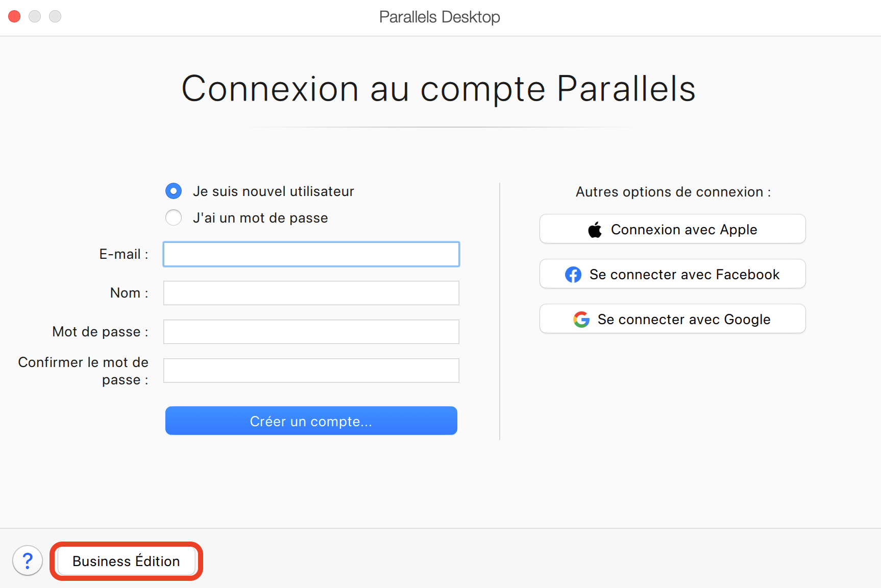The image size is (881, 588).
Task: Click the gray minimize window button
Action: point(35,16)
